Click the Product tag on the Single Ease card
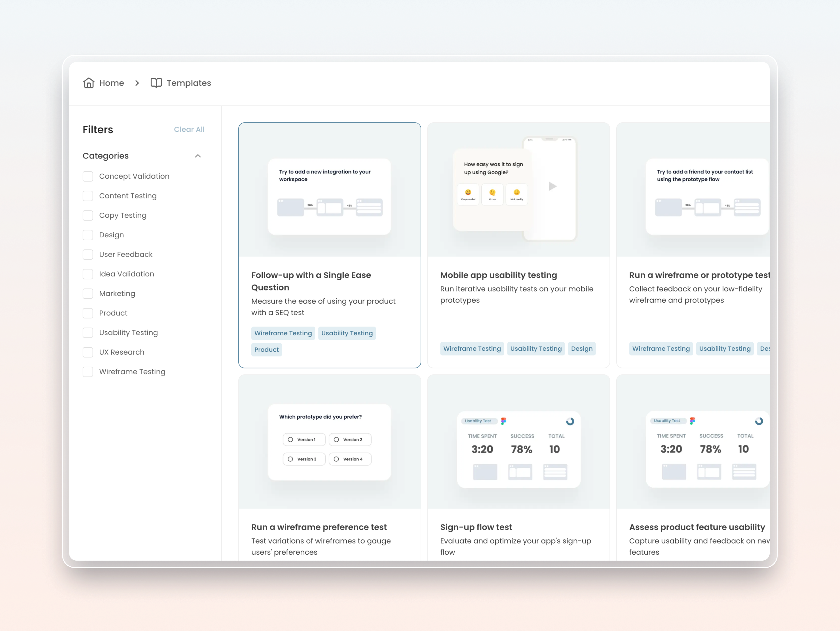The height and width of the screenshot is (631, 840). click(x=266, y=349)
